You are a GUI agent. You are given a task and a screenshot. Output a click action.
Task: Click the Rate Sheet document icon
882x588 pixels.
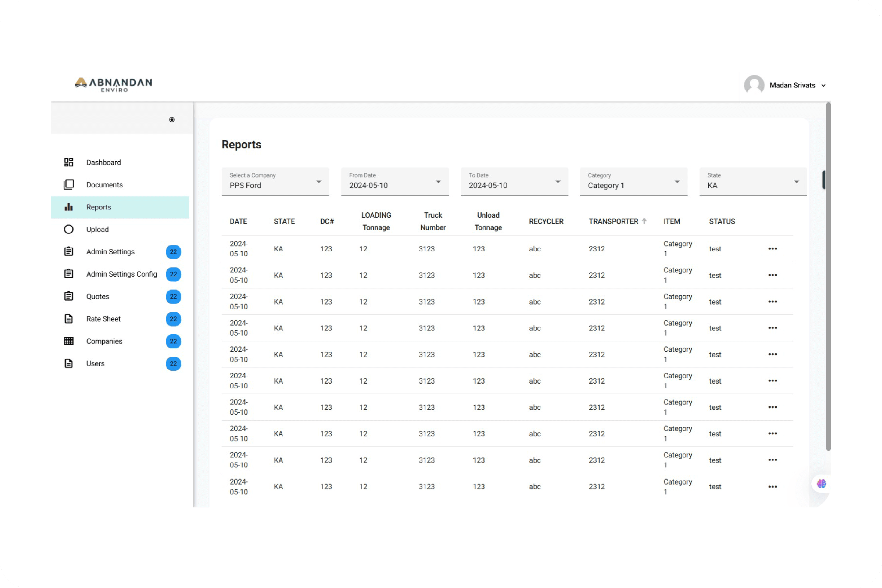click(69, 319)
